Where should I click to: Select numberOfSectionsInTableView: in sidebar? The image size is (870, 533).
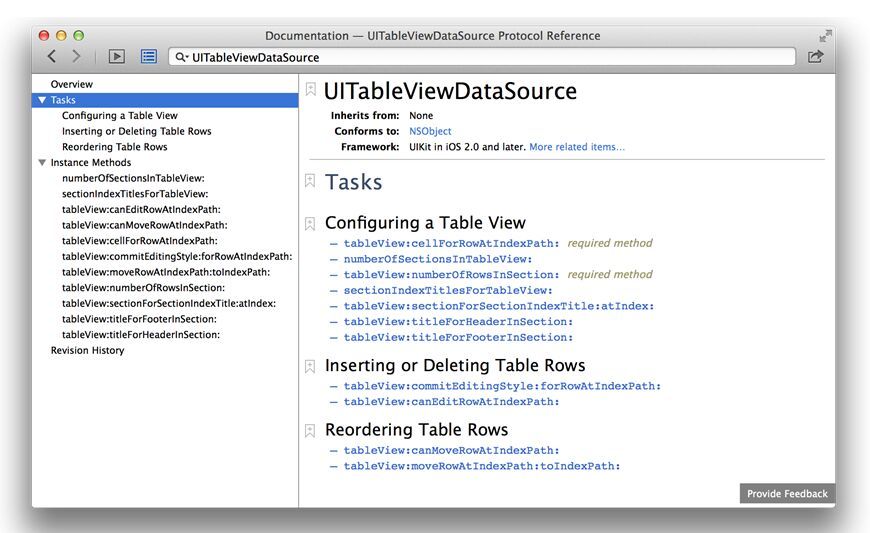pyautogui.click(x=133, y=178)
